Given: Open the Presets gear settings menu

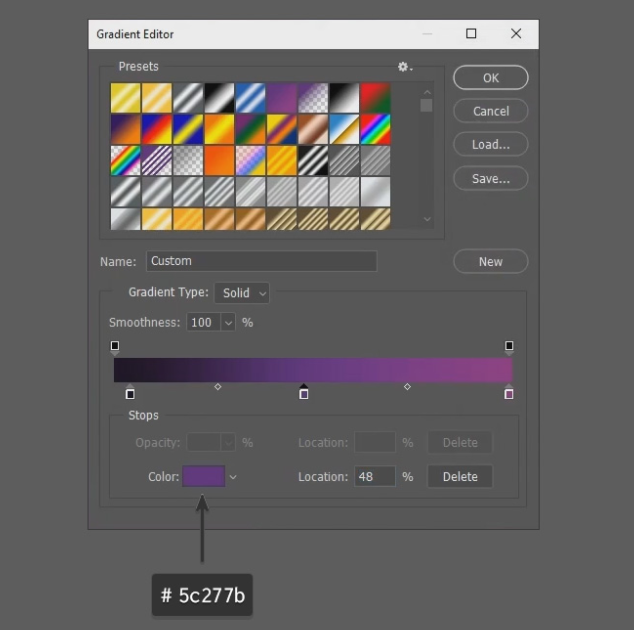Looking at the screenshot, I should coord(404,67).
